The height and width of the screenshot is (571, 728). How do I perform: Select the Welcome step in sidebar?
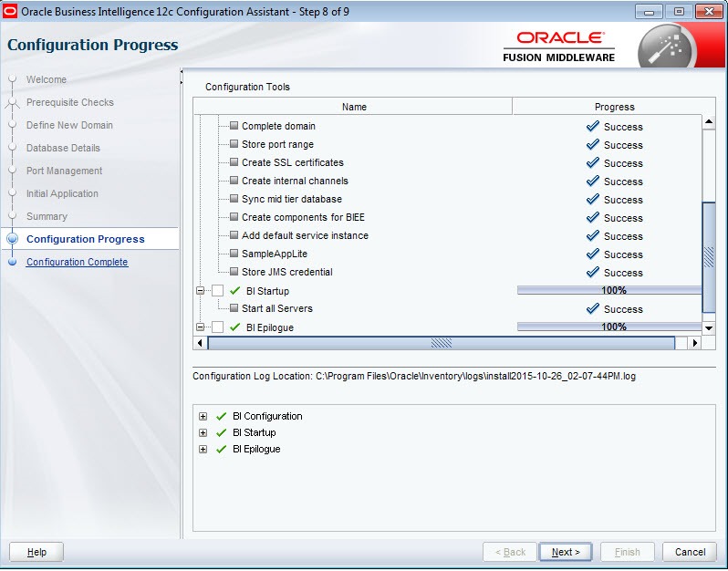point(47,79)
